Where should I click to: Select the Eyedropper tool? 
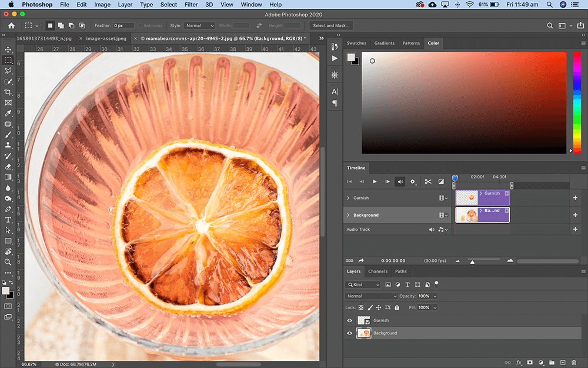(8, 113)
